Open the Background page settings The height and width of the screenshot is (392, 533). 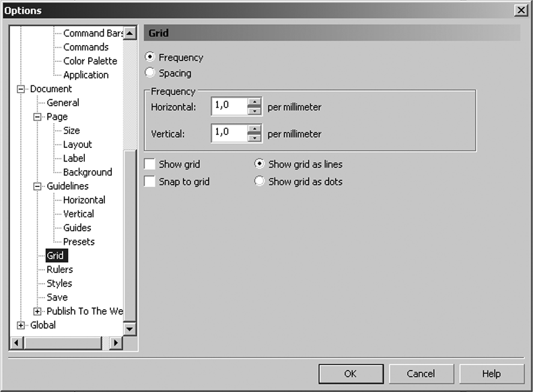(x=87, y=172)
